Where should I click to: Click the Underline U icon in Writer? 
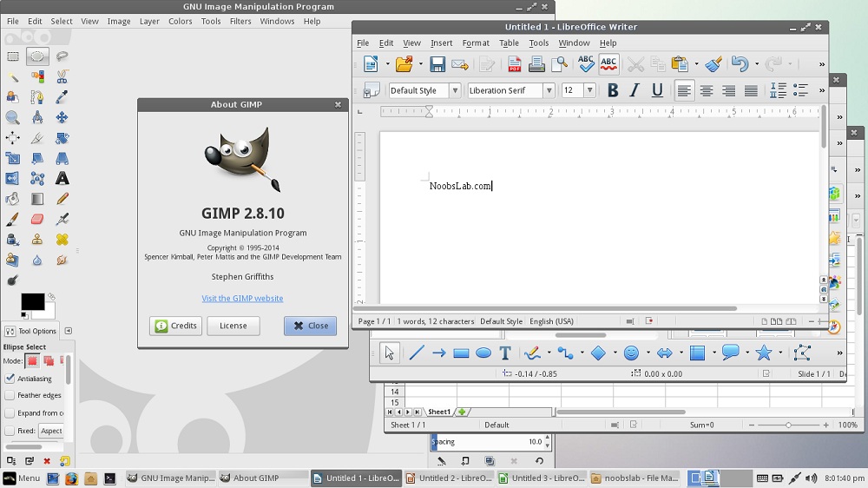pos(657,90)
